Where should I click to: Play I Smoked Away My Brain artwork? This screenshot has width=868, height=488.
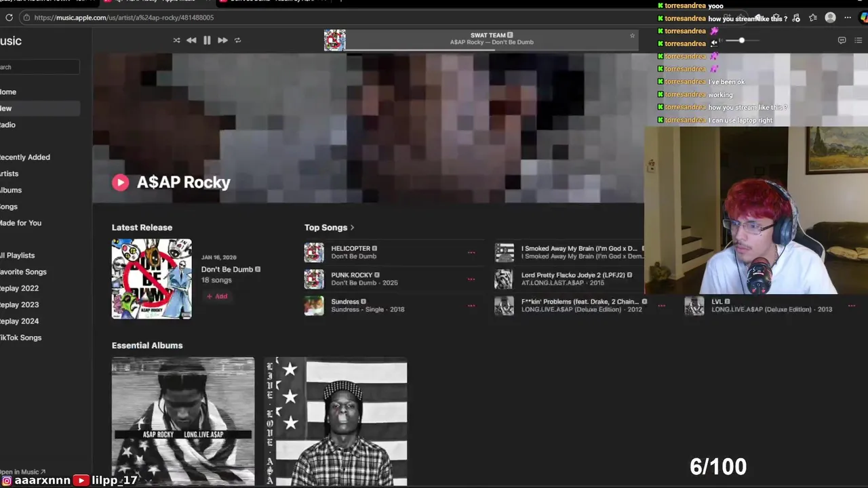point(504,252)
